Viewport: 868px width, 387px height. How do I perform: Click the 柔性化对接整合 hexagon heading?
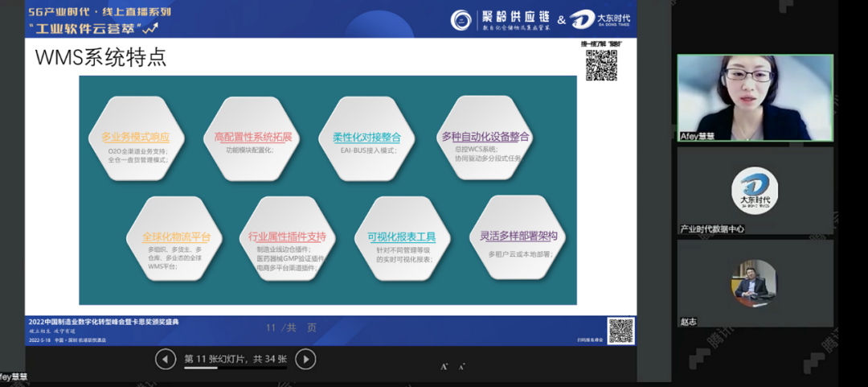(366, 138)
